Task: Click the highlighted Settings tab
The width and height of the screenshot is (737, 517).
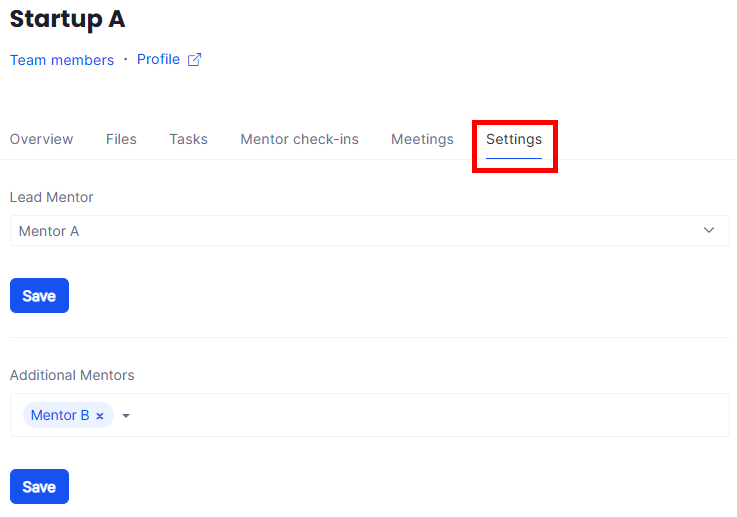Action: coord(514,140)
